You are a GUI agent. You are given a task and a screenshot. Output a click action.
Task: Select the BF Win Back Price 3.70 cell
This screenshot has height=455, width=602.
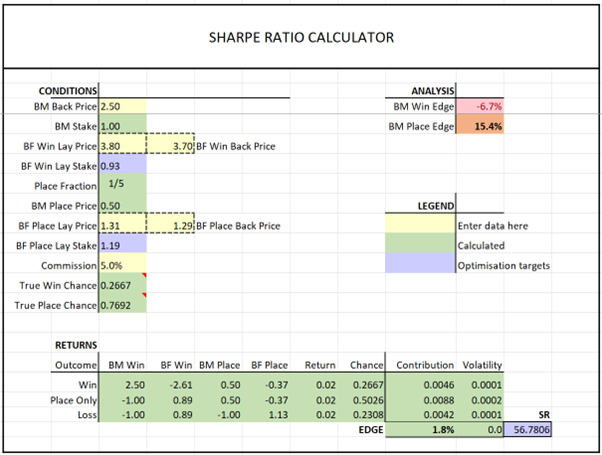(170, 146)
